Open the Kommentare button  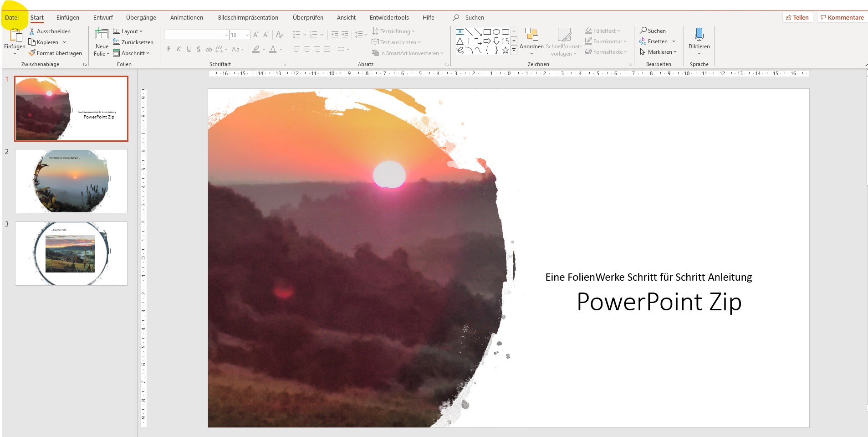(x=842, y=17)
